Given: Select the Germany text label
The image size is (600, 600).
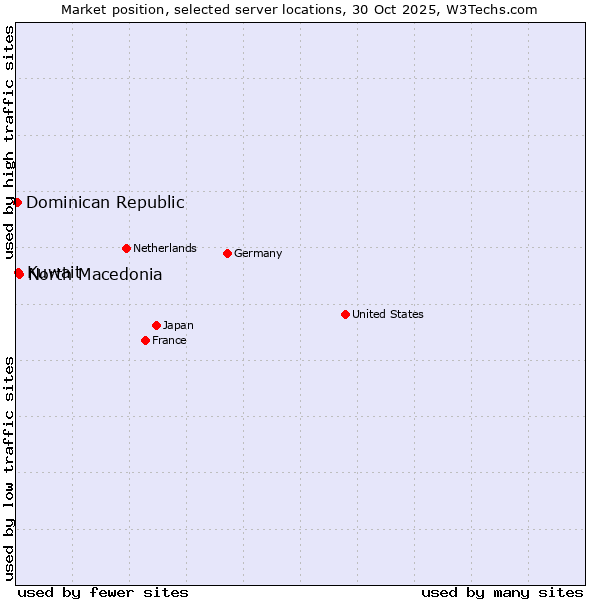Looking at the screenshot, I should pos(258,253).
